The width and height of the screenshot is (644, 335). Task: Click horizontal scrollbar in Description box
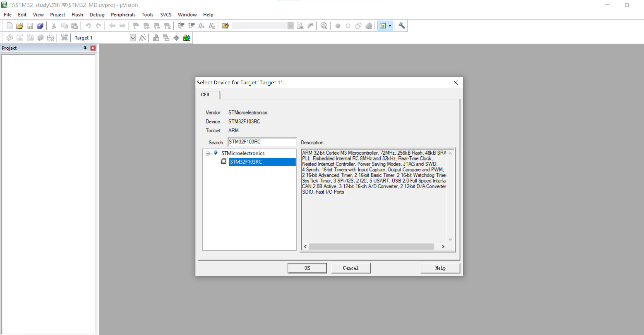tap(371, 247)
